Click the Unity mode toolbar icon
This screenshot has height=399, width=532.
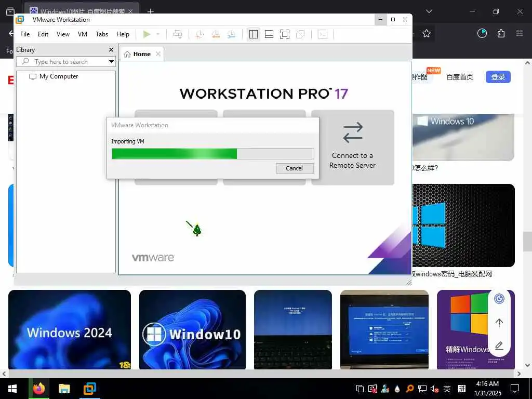[x=300, y=34]
